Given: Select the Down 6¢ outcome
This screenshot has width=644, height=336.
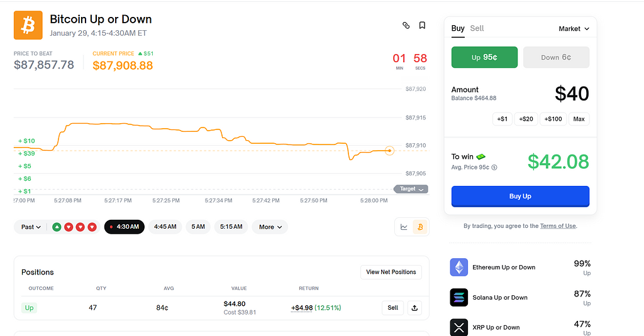Looking at the screenshot, I should point(556,57).
